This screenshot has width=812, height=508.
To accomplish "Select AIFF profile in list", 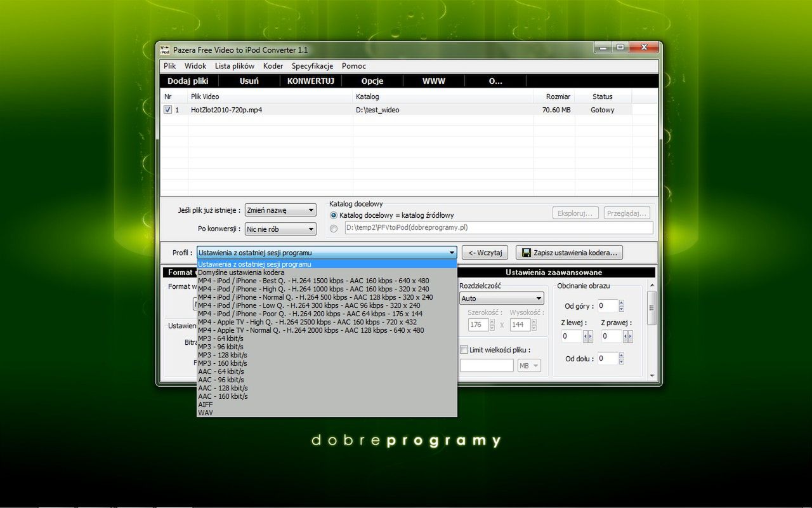I will coord(327,404).
